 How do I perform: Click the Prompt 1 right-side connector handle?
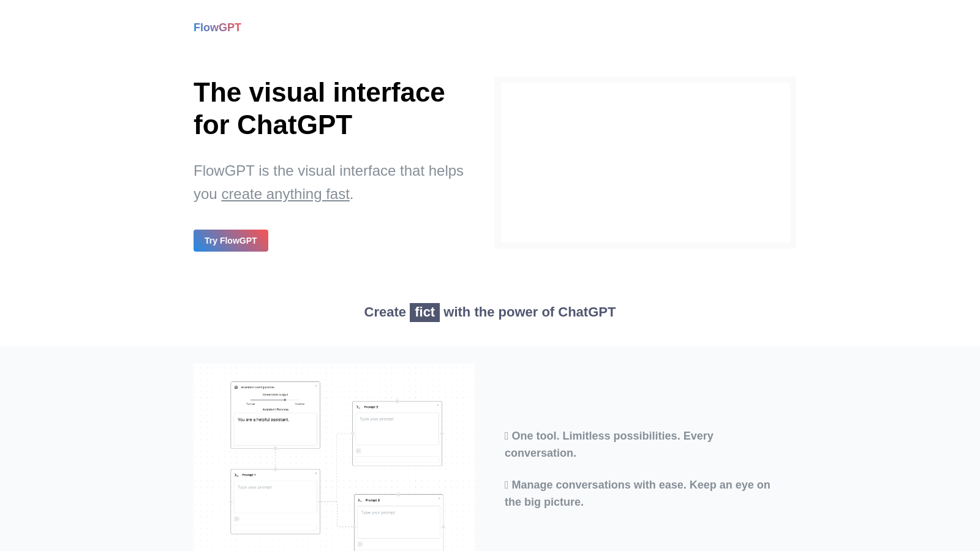click(x=320, y=501)
